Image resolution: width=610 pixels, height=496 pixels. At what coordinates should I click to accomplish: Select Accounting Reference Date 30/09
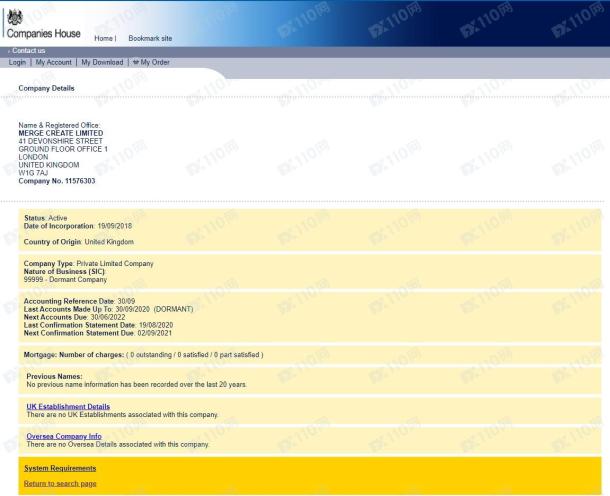tap(79, 301)
